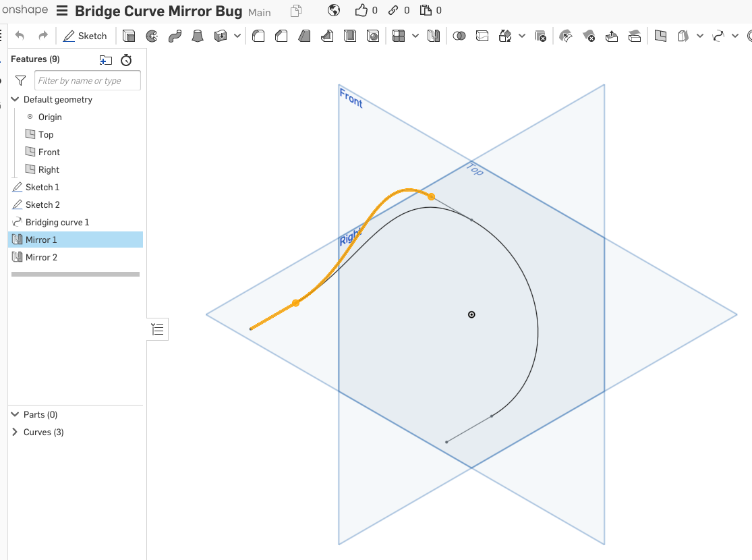
Task: Click the origin point in the canvas
Action: tap(471, 315)
